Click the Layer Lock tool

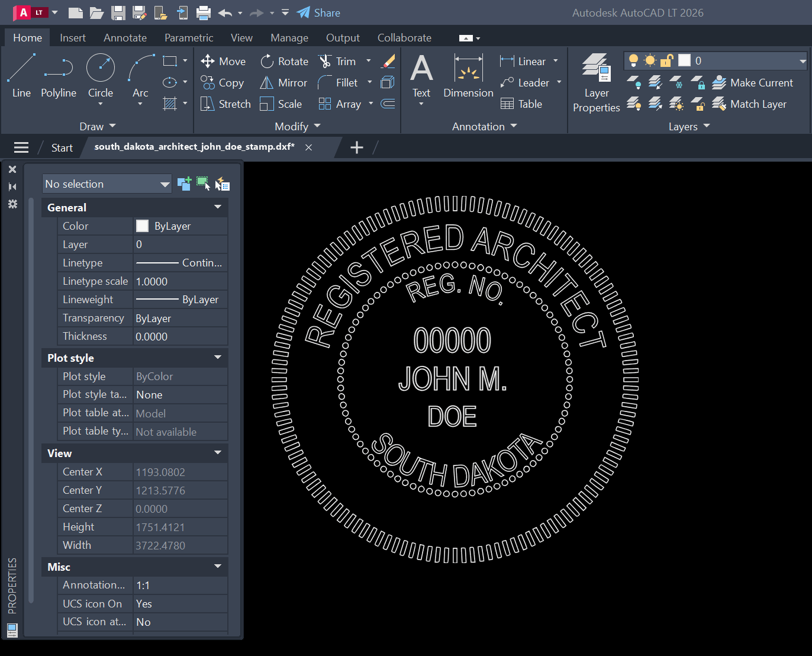click(698, 82)
